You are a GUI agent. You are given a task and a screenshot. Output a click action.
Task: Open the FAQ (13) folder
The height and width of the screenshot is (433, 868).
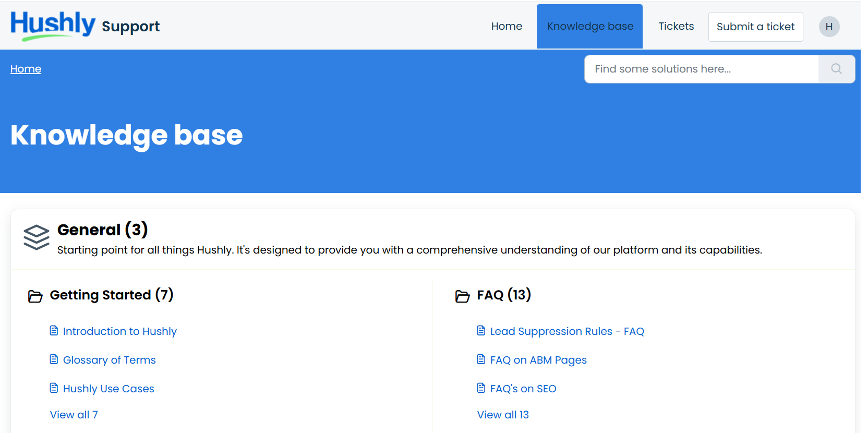pos(504,295)
